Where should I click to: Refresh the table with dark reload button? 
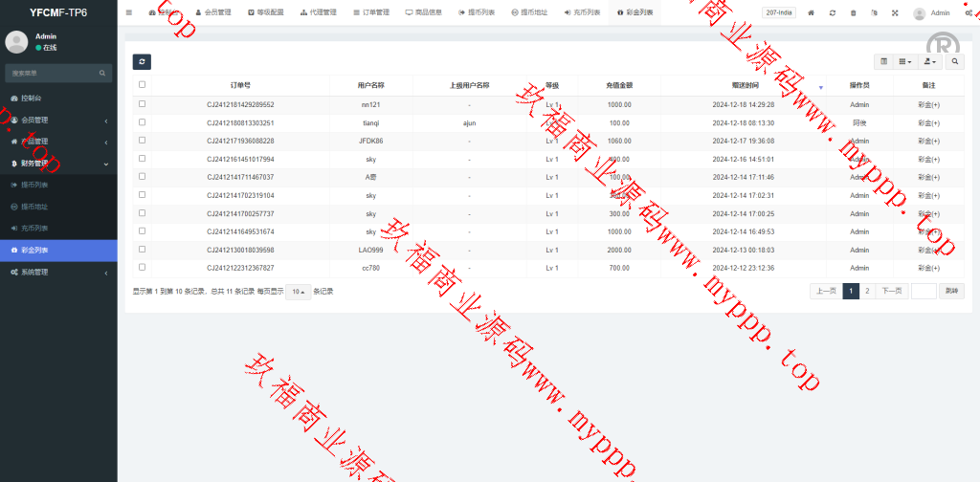click(x=142, y=61)
